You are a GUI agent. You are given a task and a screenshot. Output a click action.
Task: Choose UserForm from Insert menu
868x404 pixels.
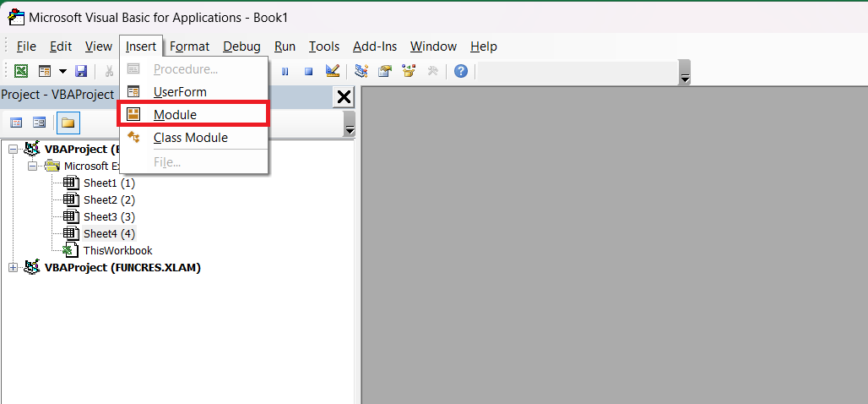(x=193, y=91)
